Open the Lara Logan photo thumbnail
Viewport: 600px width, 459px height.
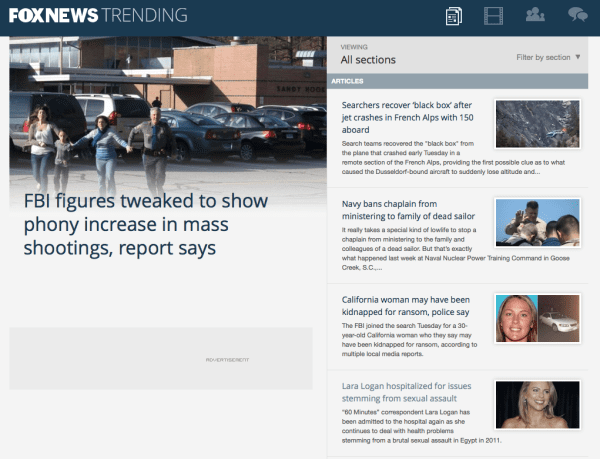(x=538, y=405)
